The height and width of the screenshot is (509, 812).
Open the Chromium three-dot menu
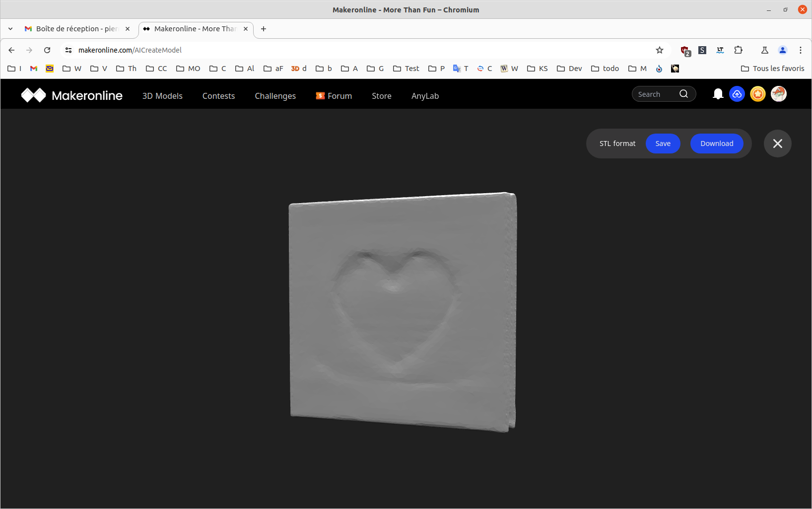pos(800,50)
